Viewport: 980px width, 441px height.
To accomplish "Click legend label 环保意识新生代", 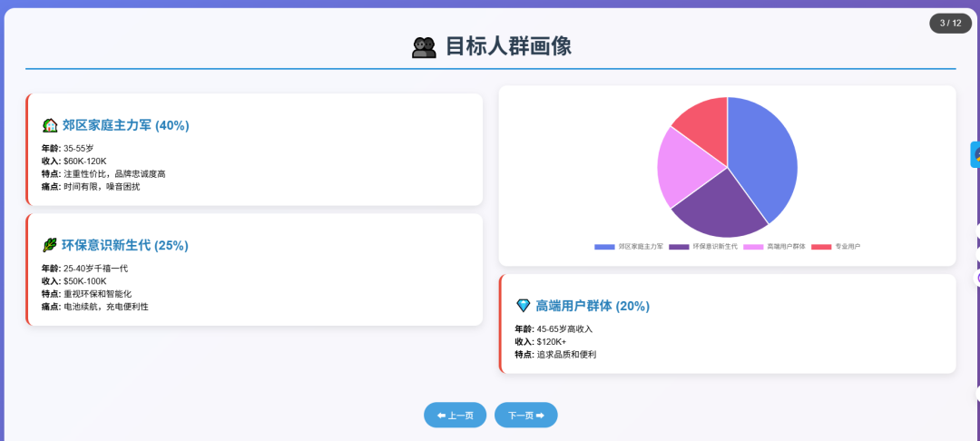I will [715, 247].
